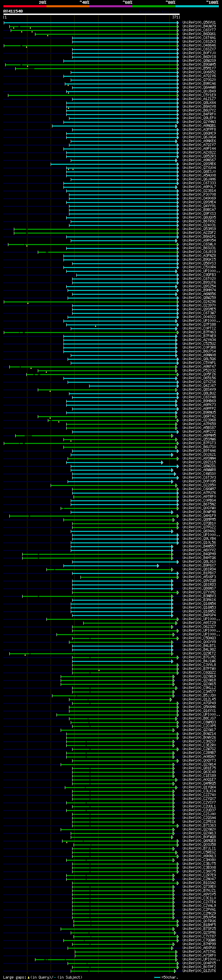Select hit UniRef100_Q56VU1
The image size is (222, 980).
[x=199, y=23]
